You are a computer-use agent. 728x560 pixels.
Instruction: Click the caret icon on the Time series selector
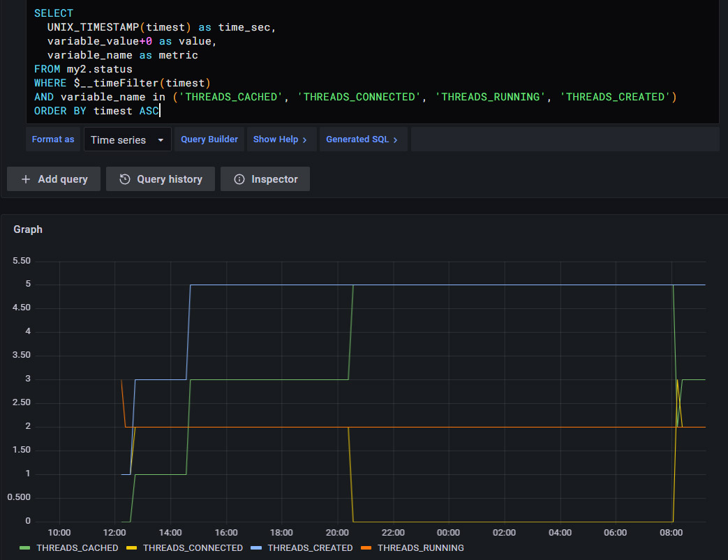(162, 139)
